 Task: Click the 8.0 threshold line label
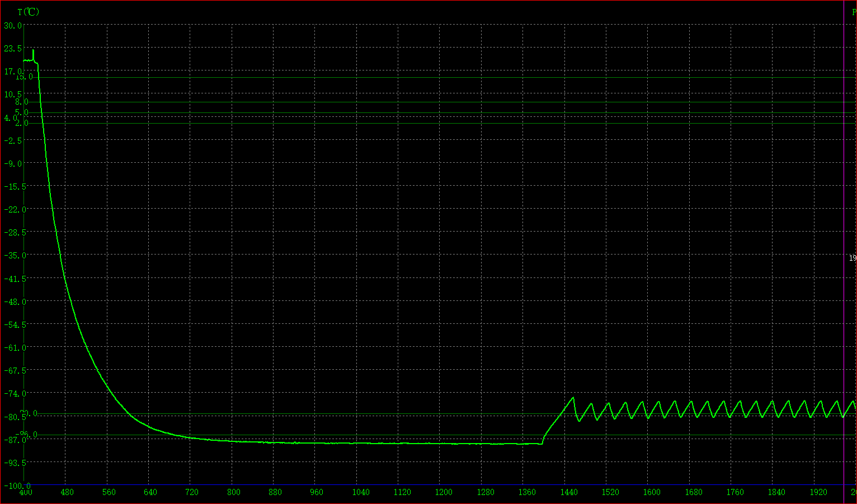[x=22, y=102]
